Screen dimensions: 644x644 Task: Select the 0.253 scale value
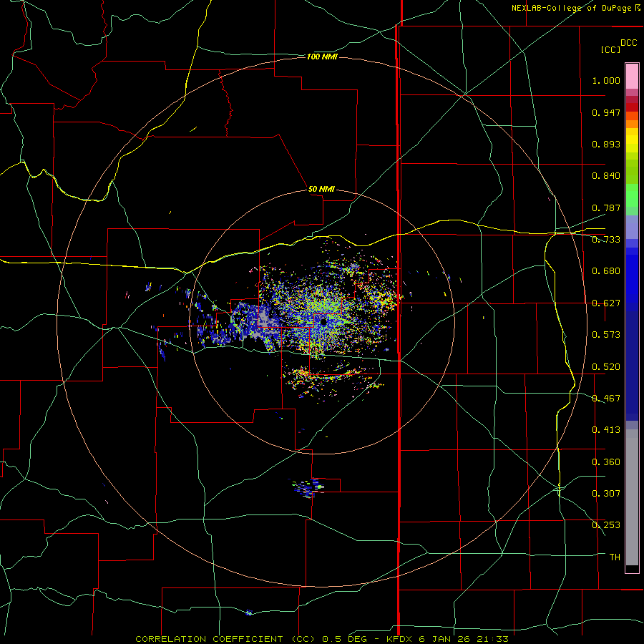[606, 525]
